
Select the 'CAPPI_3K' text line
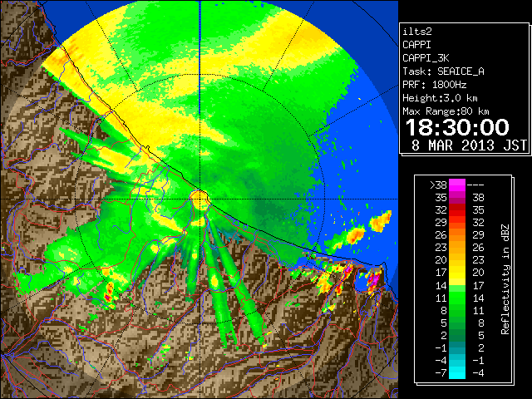[x=426, y=58]
